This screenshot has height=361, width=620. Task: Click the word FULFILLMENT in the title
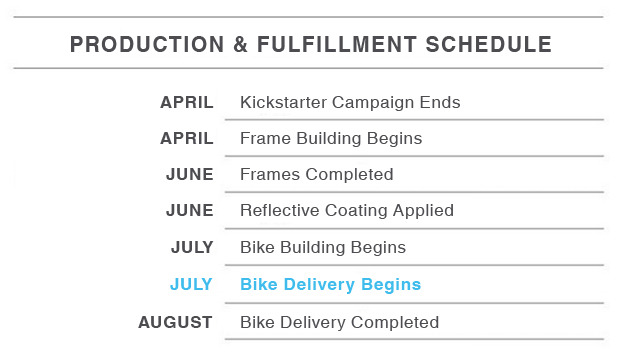pos(337,44)
